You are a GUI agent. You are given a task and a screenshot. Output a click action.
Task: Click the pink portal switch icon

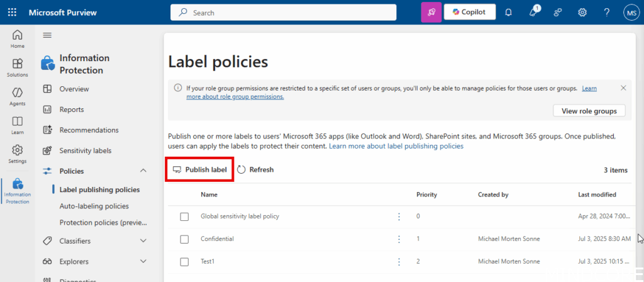[x=431, y=12]
